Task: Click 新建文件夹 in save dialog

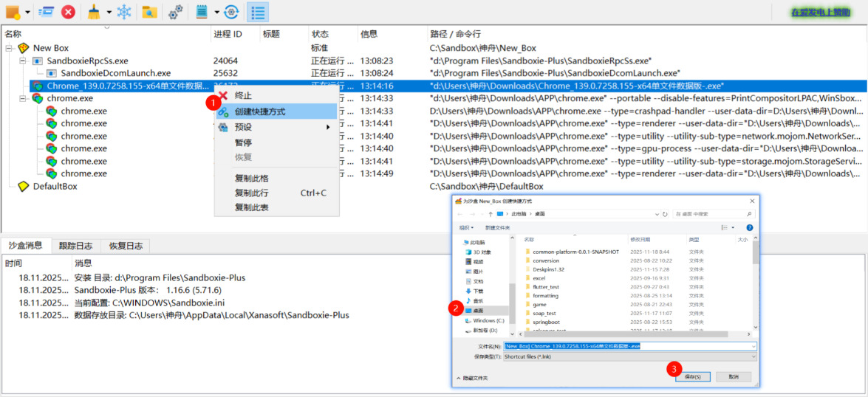Action: pos(498,227)
